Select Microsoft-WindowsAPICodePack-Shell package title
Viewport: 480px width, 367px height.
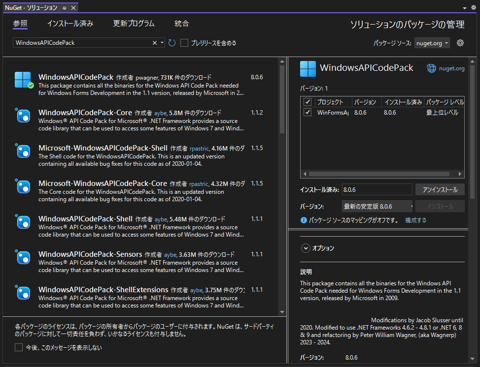pos(103,148)
